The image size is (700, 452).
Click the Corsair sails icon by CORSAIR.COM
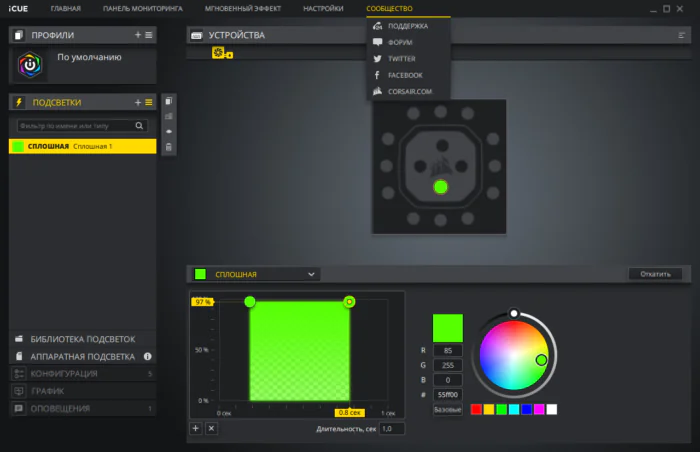pyautogui.click(x=377, y=91)
